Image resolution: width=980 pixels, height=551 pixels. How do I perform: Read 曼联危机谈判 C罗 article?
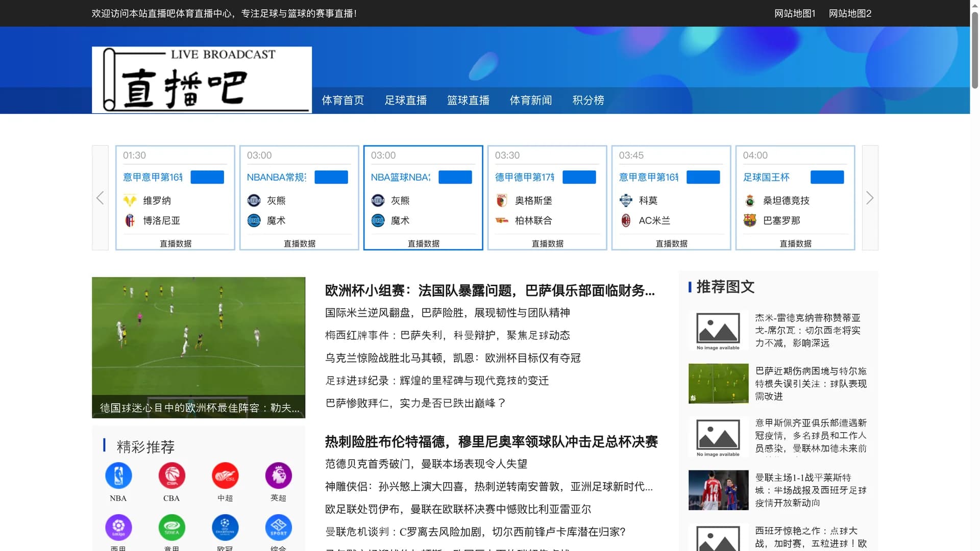click(x=475, y=532)
